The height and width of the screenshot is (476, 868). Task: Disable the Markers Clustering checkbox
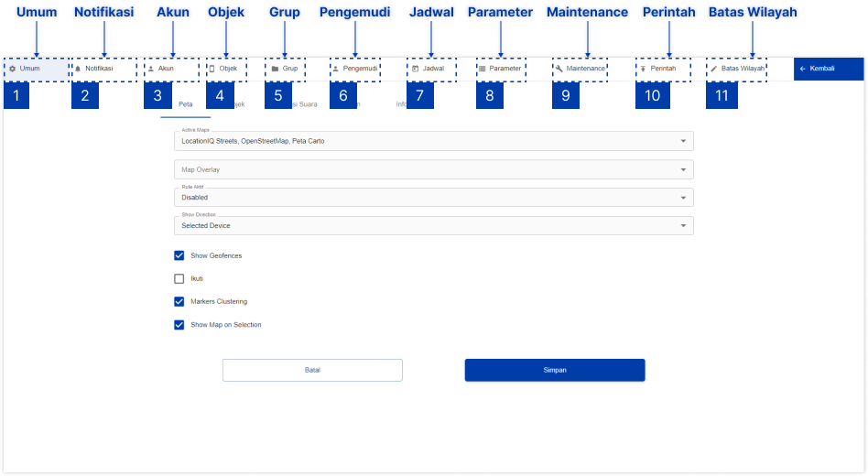(x=179, y=301)
